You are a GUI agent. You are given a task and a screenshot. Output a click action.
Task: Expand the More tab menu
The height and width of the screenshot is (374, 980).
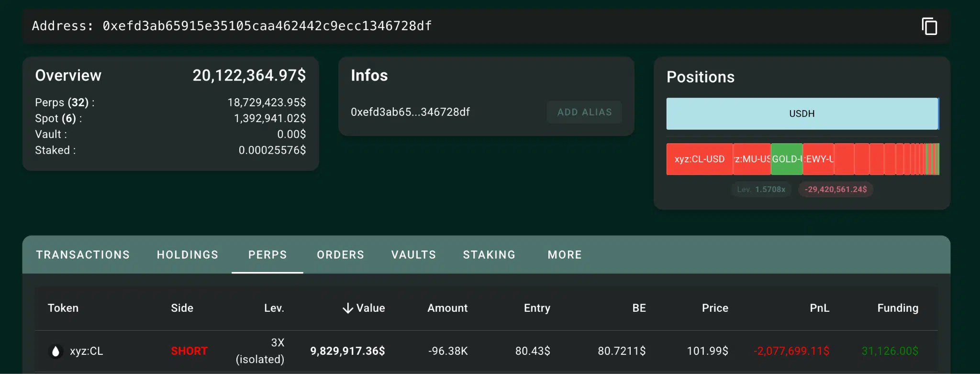click(x=565, y=255)
